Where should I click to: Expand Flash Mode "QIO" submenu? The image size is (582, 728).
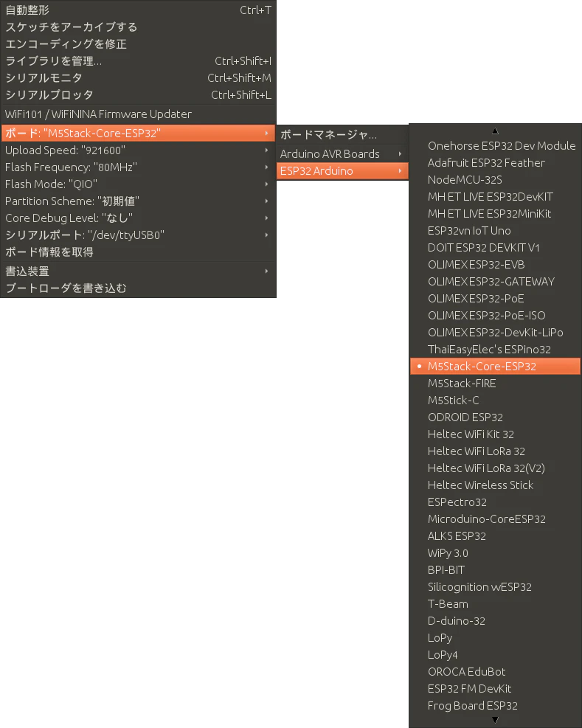138,184
